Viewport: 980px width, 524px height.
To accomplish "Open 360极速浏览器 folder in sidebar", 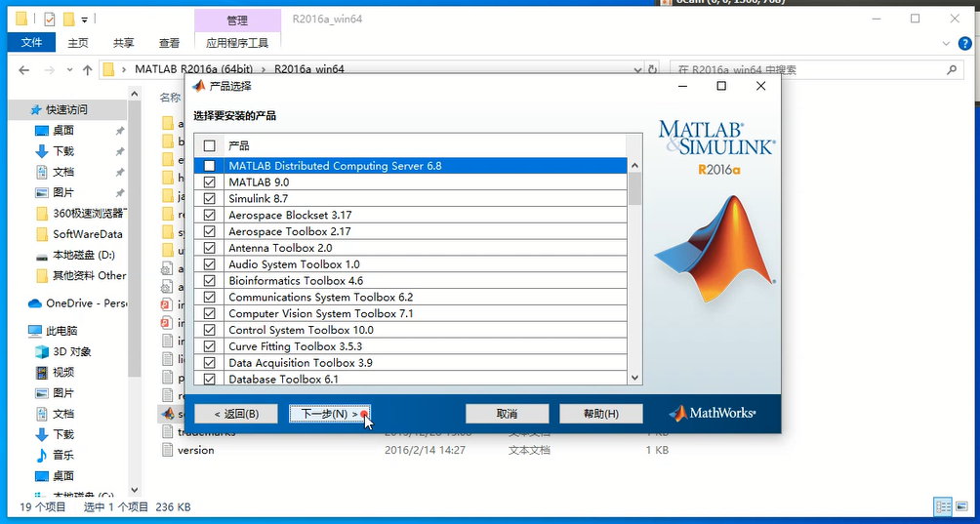I will point(82,214).
